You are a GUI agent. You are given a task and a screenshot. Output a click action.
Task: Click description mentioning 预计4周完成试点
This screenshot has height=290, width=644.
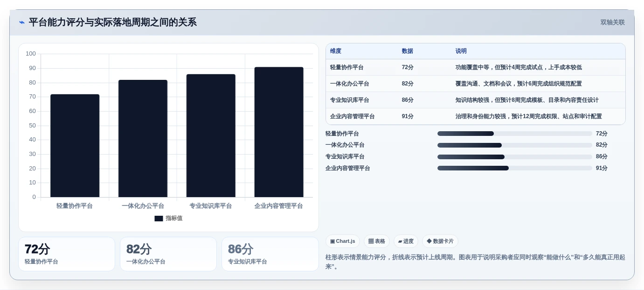(x=519, y=67)
